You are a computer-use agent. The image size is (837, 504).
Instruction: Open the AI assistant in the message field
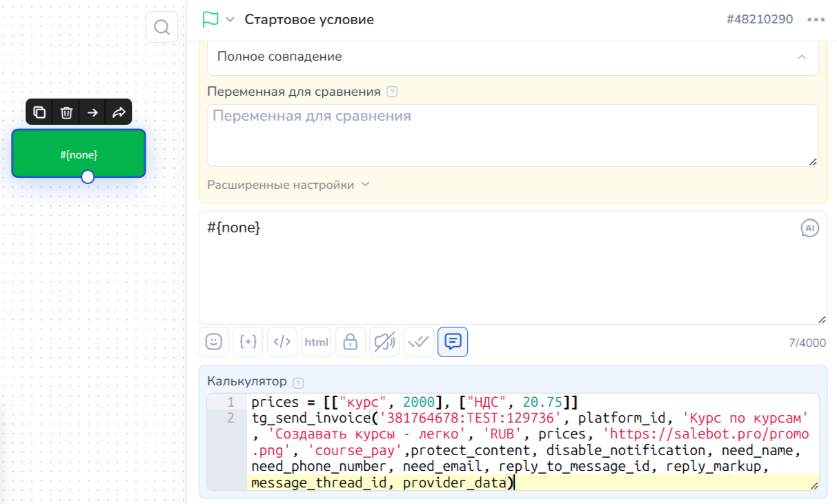(809, 228)
